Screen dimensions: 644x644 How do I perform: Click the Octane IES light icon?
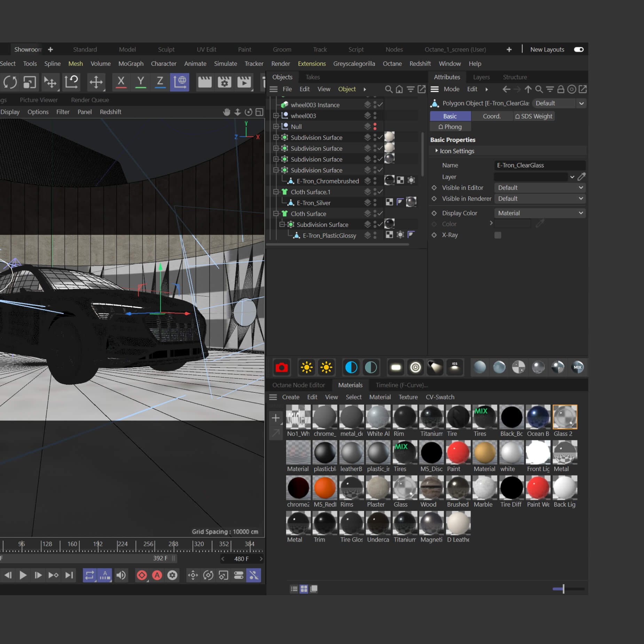(454, 367)
